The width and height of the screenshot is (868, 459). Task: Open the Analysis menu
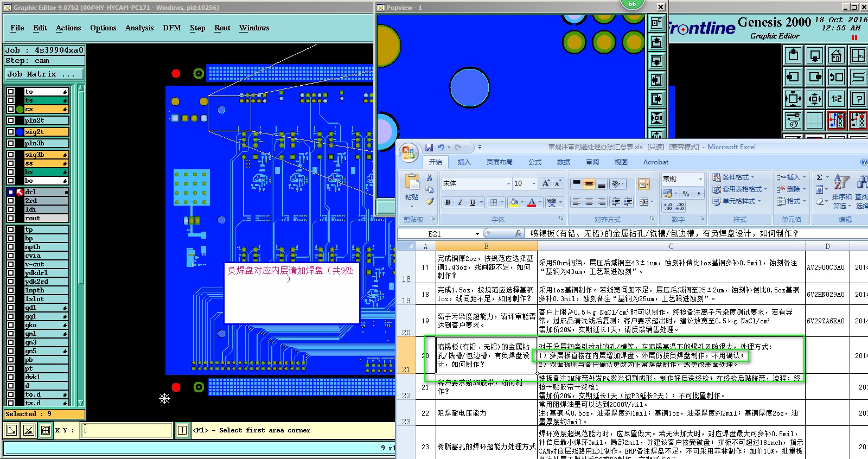[139, 28]
